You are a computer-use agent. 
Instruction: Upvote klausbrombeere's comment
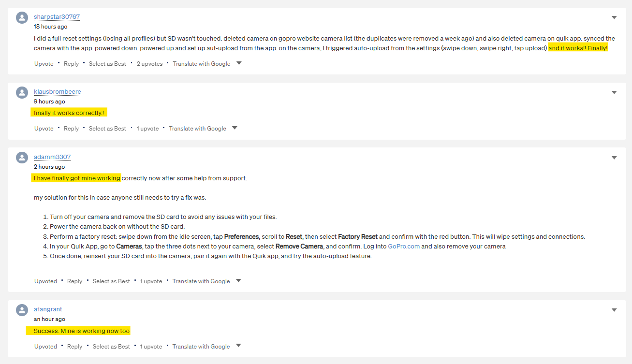(44, 129)
